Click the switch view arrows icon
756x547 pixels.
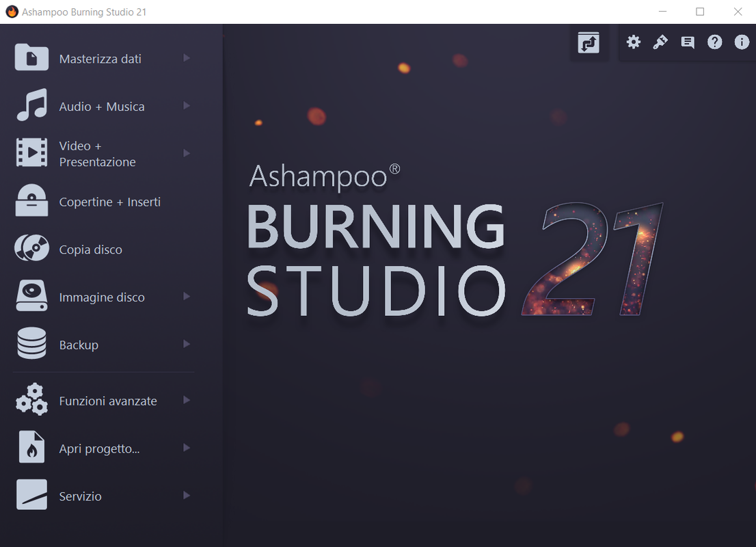point(589,43)
